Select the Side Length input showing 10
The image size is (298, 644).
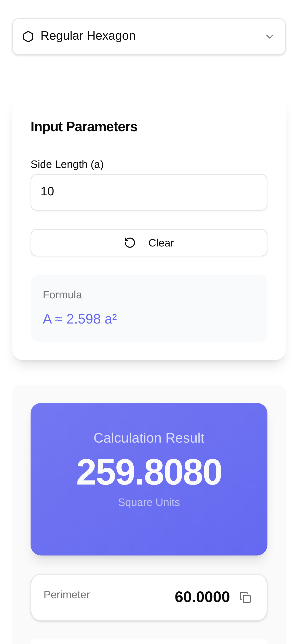click(149, 192)
